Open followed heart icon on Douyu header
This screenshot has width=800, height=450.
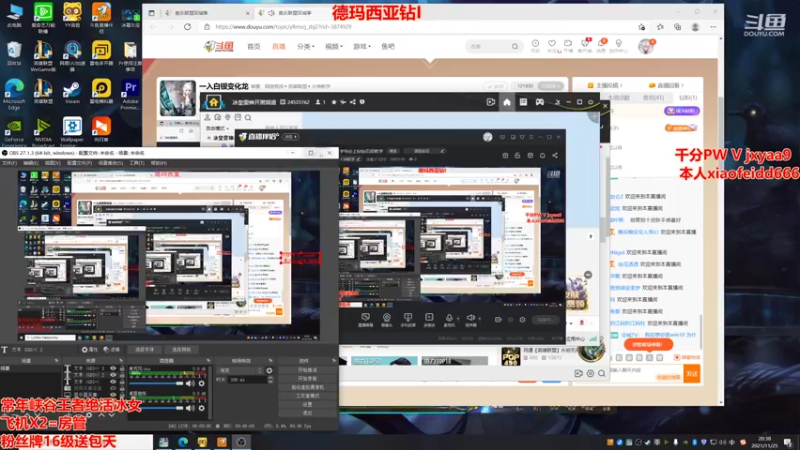tap(552, 44)
